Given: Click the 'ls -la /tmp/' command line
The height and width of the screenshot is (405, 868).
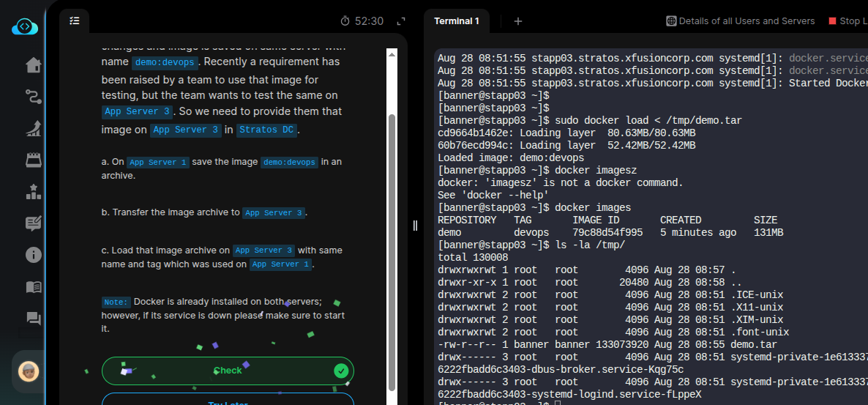Looking at the screenshot, I should tap(531, 245).
